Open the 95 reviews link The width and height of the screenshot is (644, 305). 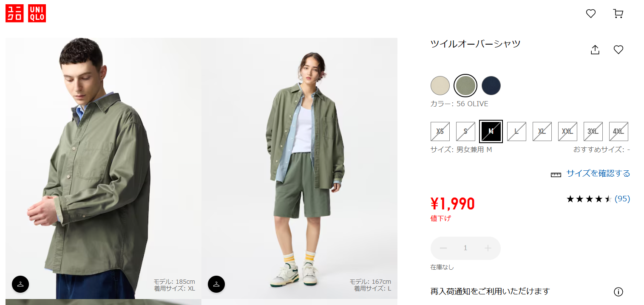(x=622, y=199)
